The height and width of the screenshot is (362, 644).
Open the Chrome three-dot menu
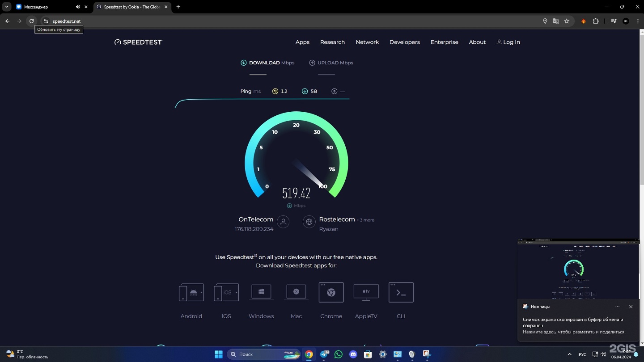point(638,21)
